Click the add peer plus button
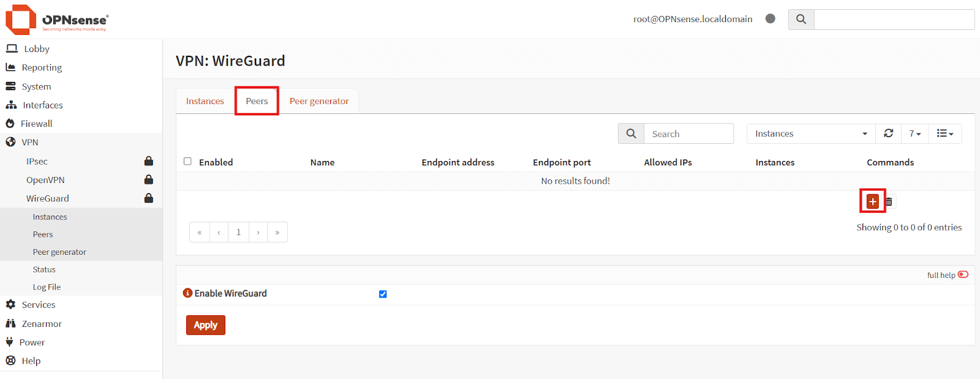 tap(872, 201)
